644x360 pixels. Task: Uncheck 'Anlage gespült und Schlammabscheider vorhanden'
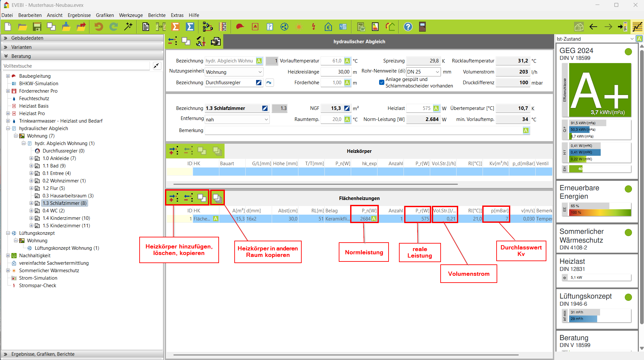(381, 82)
